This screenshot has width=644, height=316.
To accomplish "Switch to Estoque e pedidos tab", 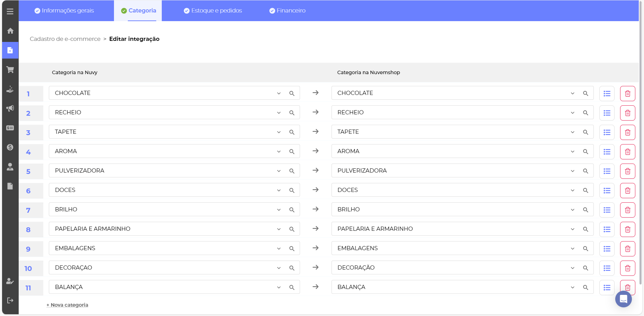I will point(213,11).
